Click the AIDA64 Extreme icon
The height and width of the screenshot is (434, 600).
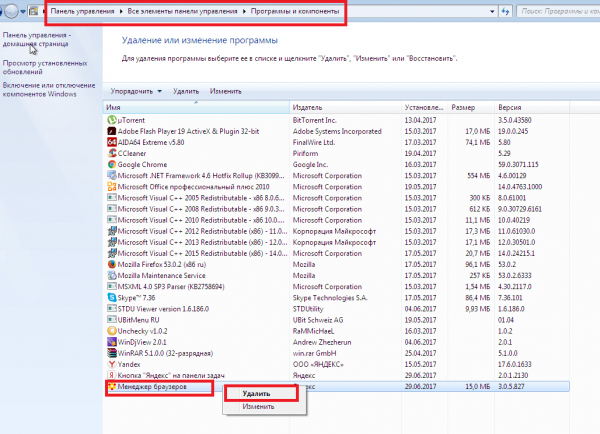click(x=110, y=142)
